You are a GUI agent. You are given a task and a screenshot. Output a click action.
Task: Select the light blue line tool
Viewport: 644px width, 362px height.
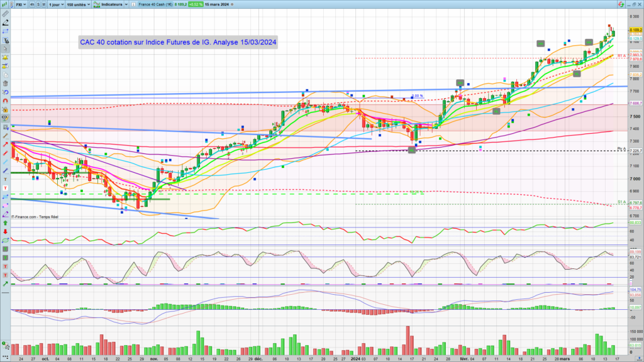(5, 162)
